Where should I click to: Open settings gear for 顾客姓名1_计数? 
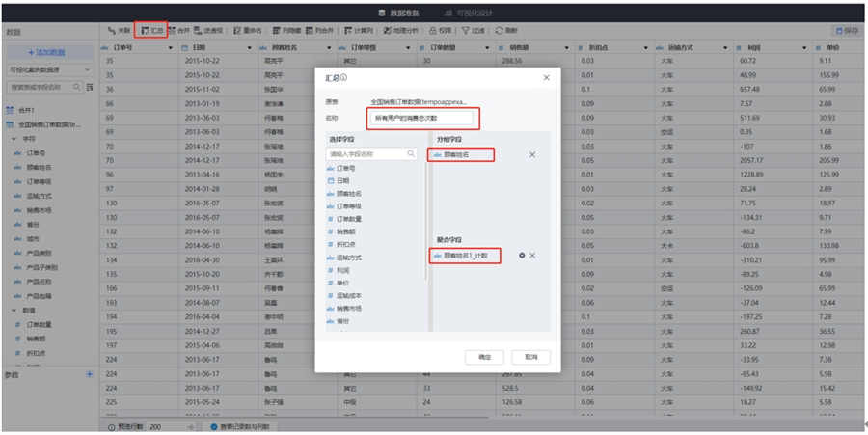tap(522, 255)
